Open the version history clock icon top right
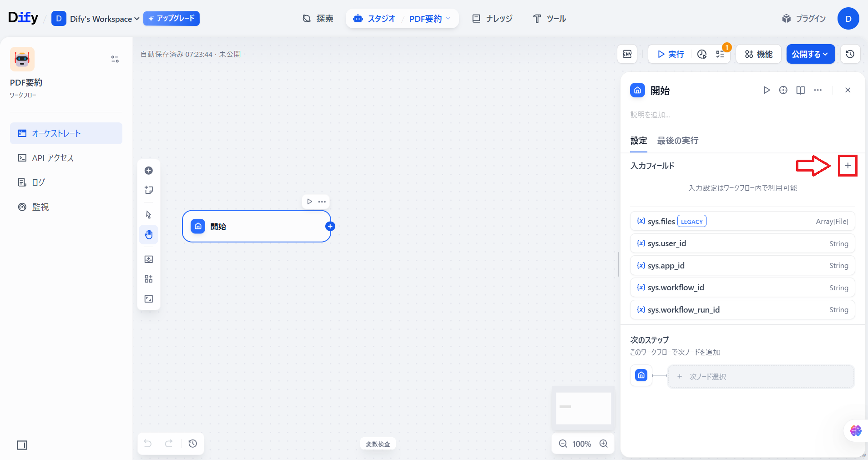The width and height of the screenshot is (868, 460). click(x=850, y=54)
